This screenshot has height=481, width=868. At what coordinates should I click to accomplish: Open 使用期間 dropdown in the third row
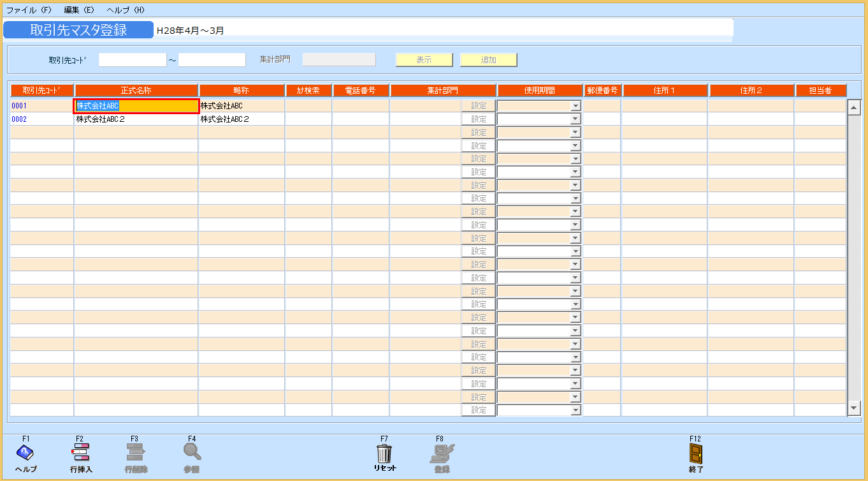pyautogui.click(x=575, y=133)
